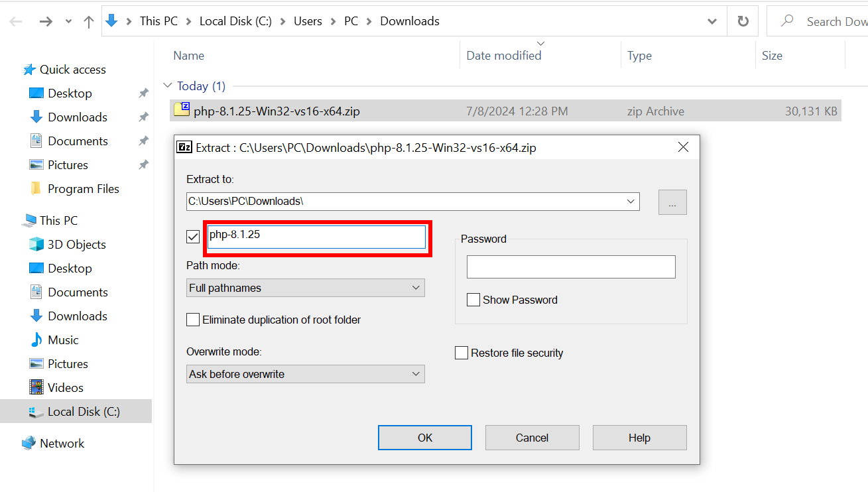This screenshot has height=492, width=868.
Task: Click the browse button with ellipsis
Action: (672, 202)
